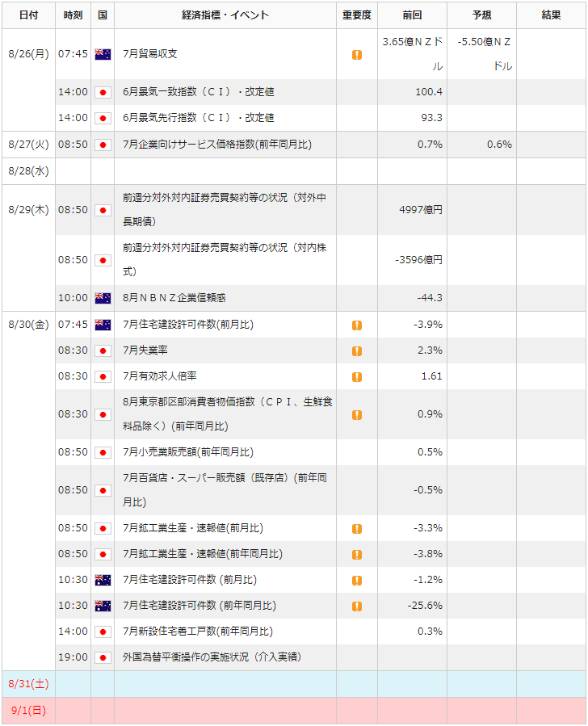
Task: Click previous value 100.4
Action: click(x=429, y=92)
